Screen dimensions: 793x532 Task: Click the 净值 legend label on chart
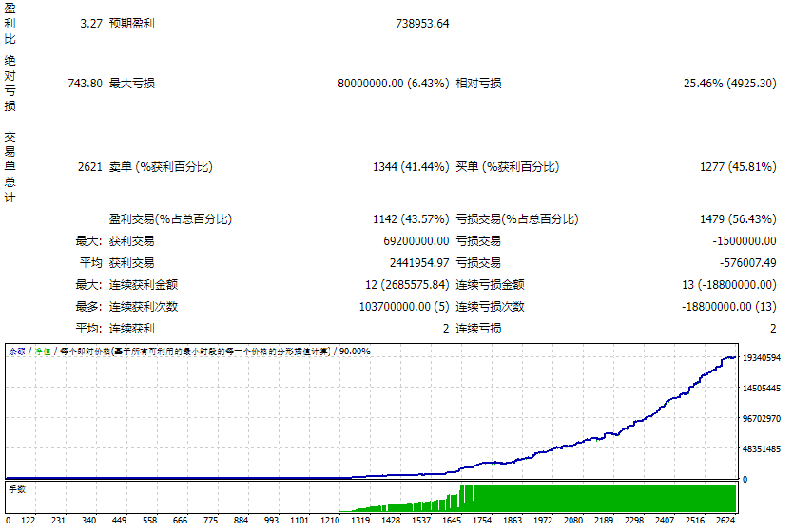click(43, 351)
